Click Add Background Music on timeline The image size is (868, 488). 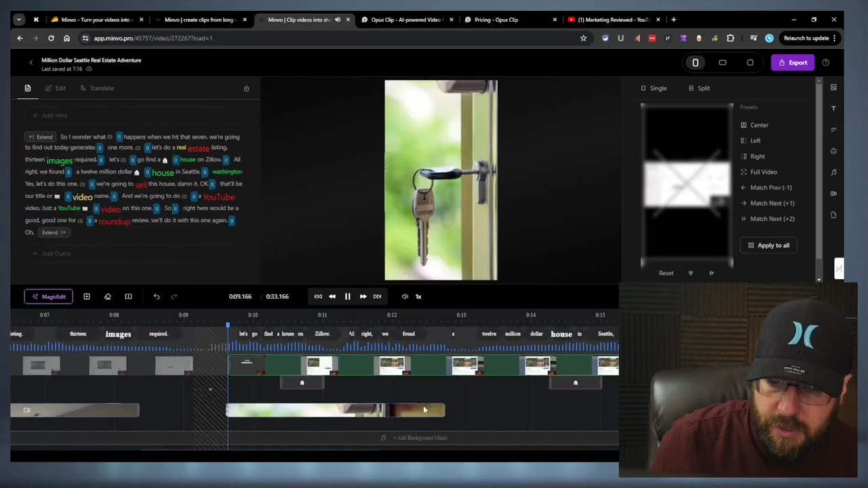[414, 438]
